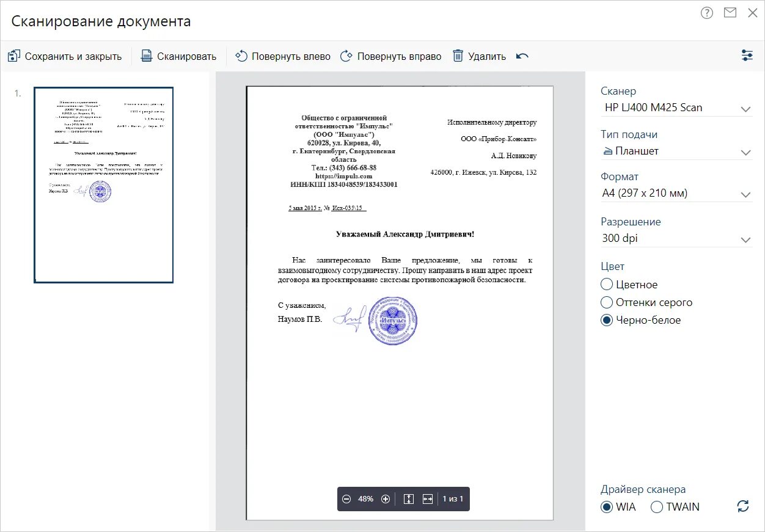Open the Тип подачи dropdown Планшет
The width and height of the screenshot is (765, 532).
point(676,151)
